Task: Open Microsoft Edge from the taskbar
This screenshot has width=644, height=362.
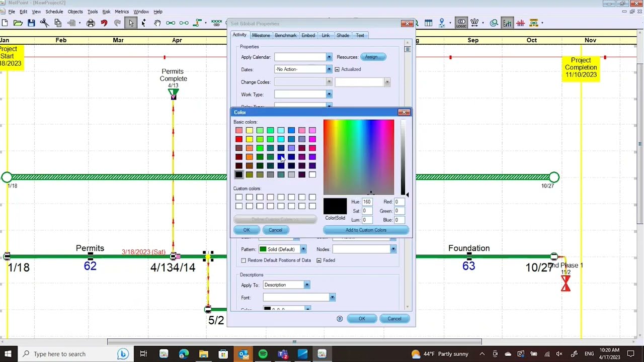Action: [x=183, y=354]
